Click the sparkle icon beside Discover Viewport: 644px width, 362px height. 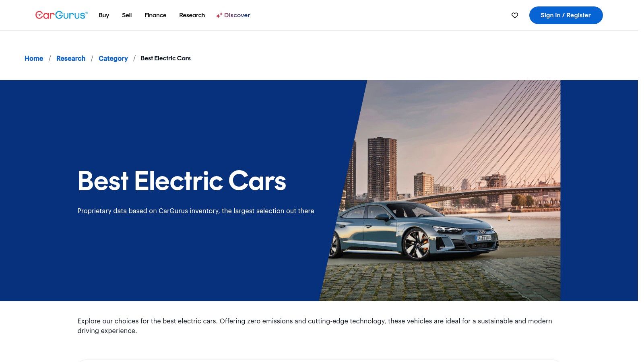coord(219,15)
